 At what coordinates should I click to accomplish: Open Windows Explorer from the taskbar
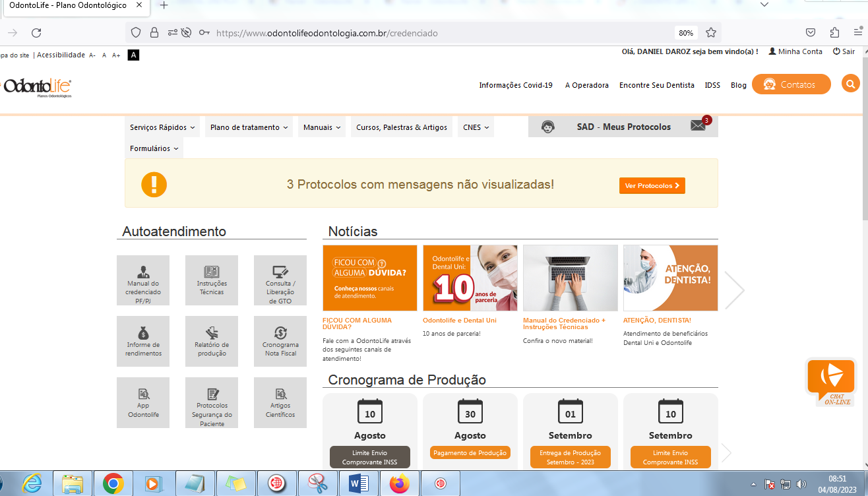point(73,484)
